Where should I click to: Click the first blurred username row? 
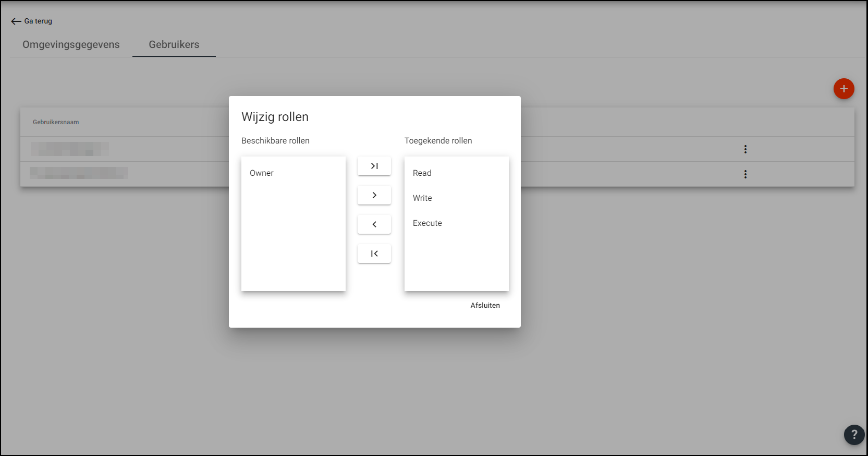[70, 149]
